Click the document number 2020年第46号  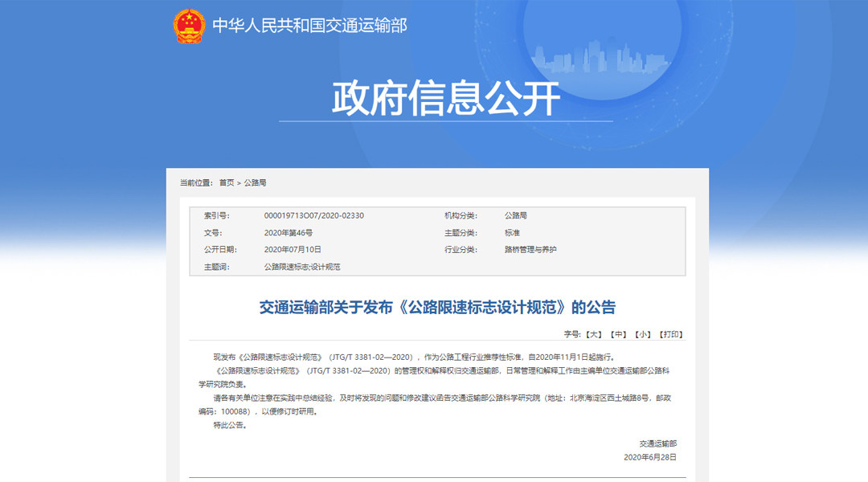point(289,233)
